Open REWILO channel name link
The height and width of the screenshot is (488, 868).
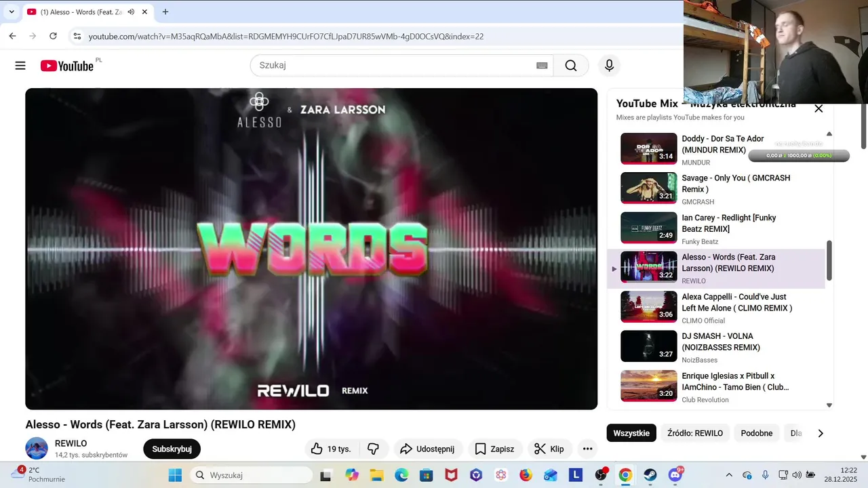pyautogui.click(x=71, y=443)
